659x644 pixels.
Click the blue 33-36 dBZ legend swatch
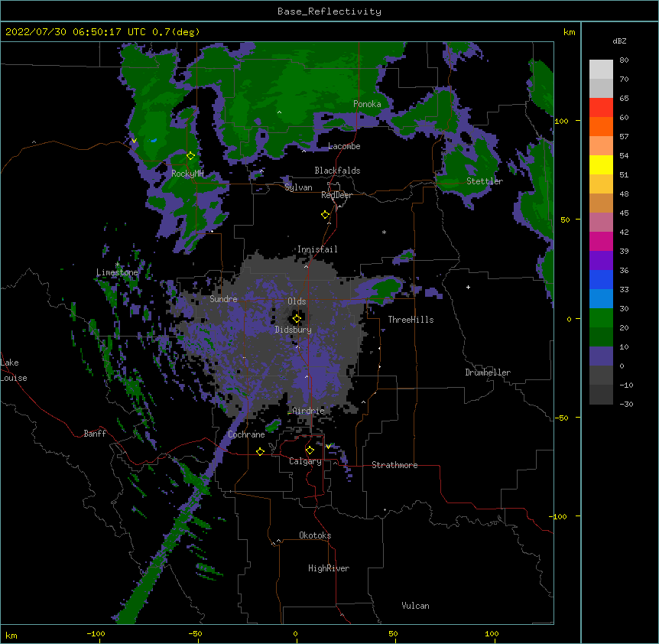[x=601, y=279]
